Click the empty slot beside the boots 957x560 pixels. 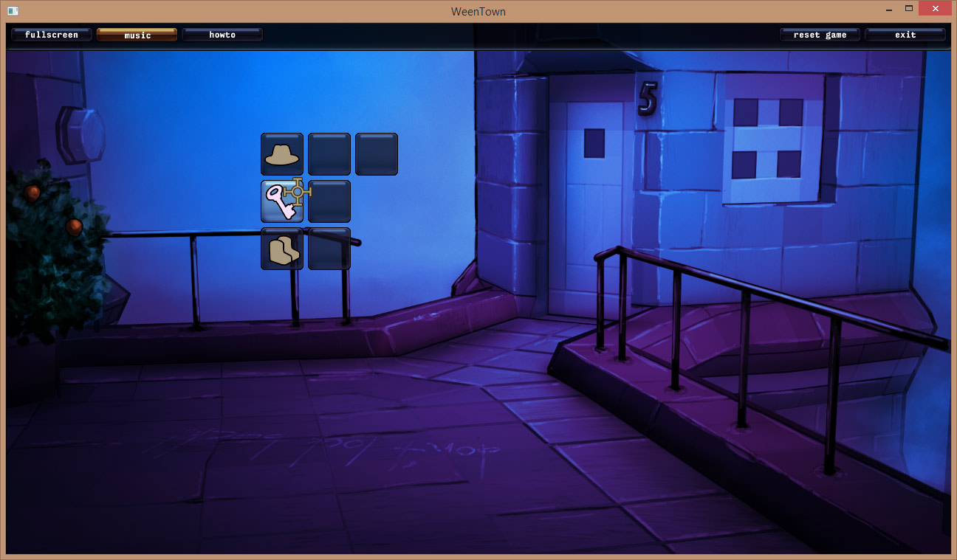click(x=329, y=249)
